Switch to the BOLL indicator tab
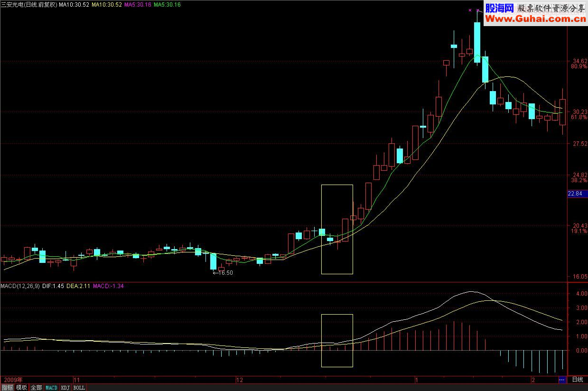 pyautogui.click(x=79, y=388)
